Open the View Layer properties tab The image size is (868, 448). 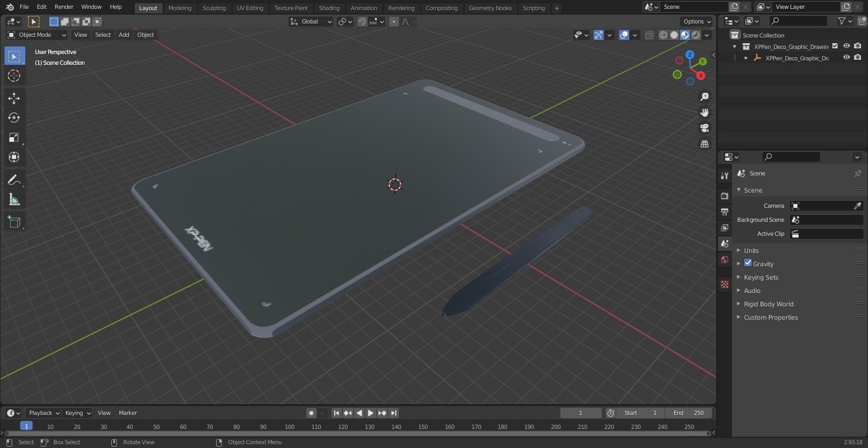coord(724,227)
